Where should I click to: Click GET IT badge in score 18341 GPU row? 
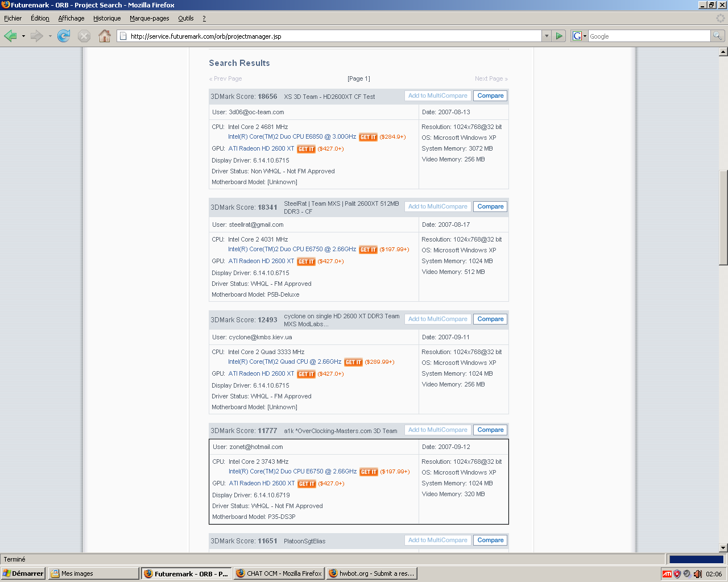(306, 261)
